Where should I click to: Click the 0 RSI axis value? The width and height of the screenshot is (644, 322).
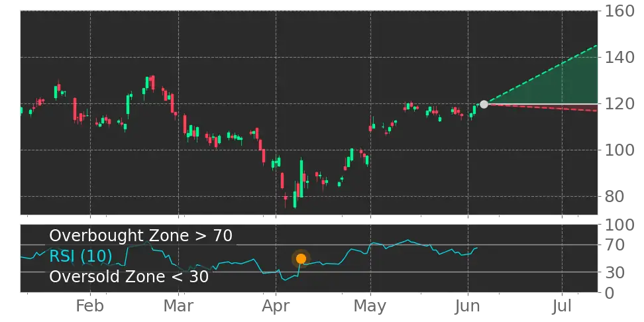click(608, 293)
